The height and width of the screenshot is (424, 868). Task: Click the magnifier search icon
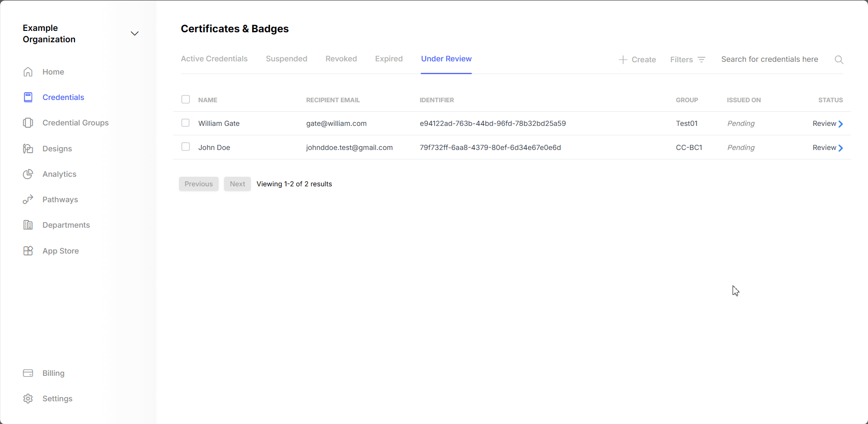click(839, 60)
